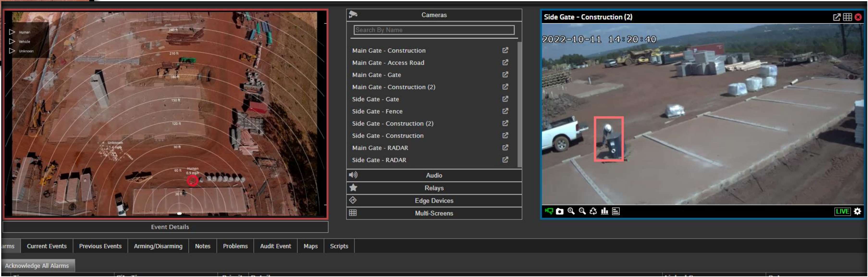Click the camera list scrollbar

(x=520, y=104)
